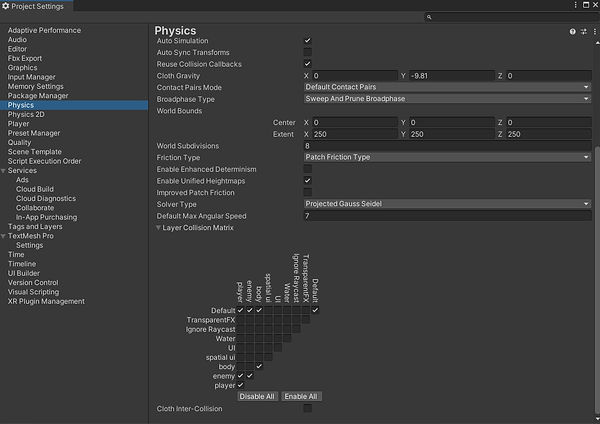
Task: Open Graphics settings category
Action: click(x=23, y=68)
